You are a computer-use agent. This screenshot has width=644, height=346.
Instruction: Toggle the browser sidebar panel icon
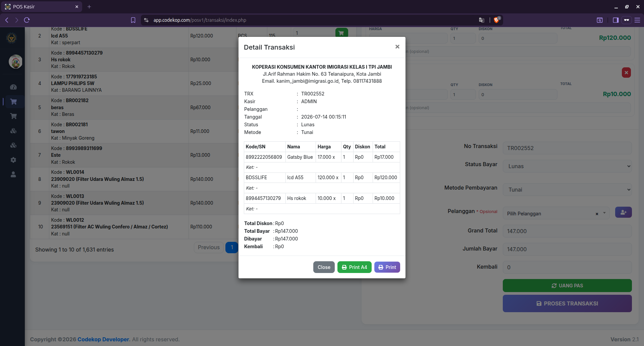(615, 20)
